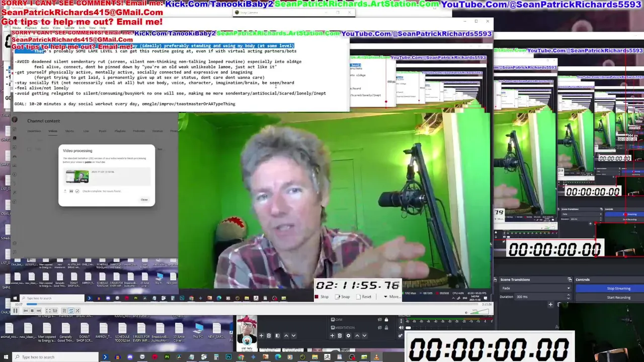The width and height of the screenshot is (644, 362).
Task: Open Microsoft Edge from bottom-most taskbar
Action: pyautogui.click(x=278, y=357)
